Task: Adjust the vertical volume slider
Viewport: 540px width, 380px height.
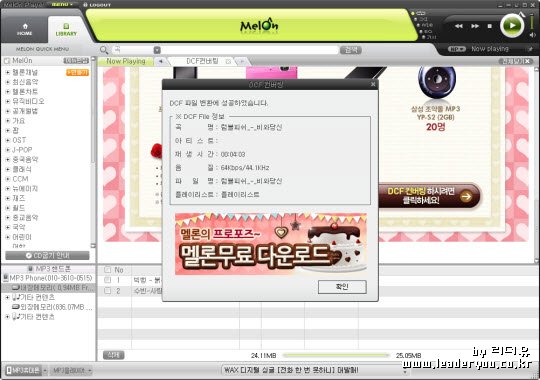Action: coord(532,22)
